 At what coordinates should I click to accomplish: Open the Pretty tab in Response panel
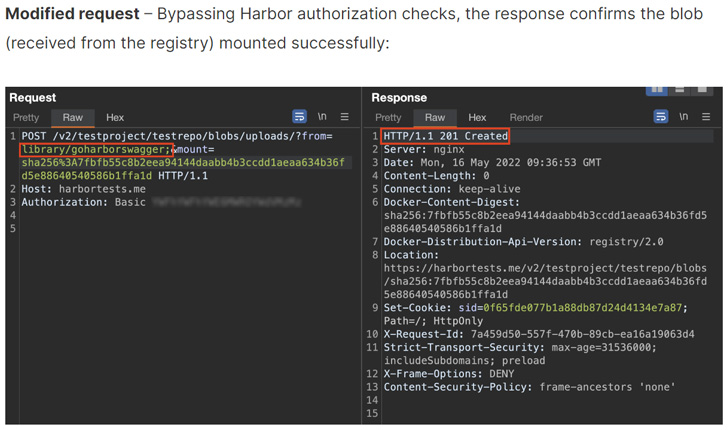[x=388, y=117]
